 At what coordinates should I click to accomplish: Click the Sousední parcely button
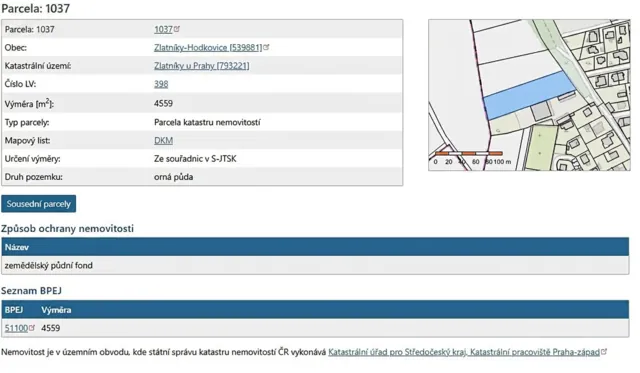(38, 204)
